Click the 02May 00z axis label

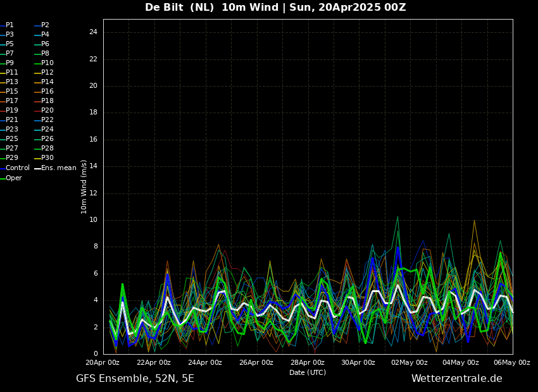coord(410,362)
